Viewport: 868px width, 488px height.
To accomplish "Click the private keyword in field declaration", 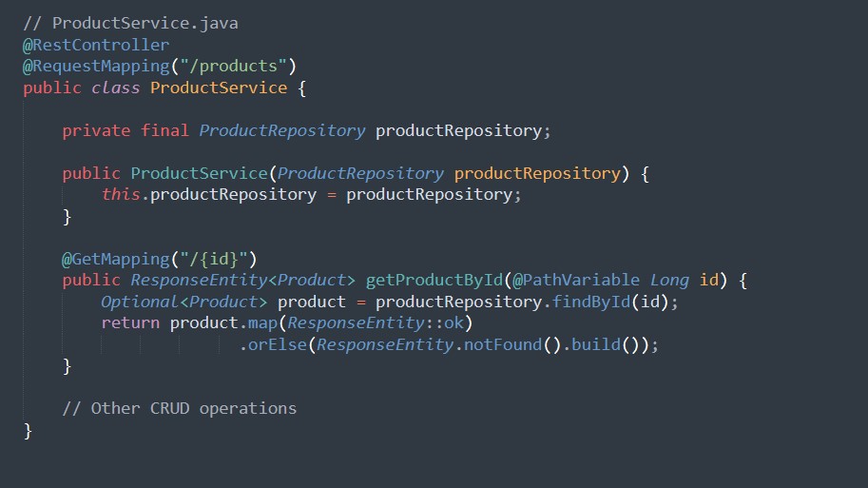I will (96, 130).
